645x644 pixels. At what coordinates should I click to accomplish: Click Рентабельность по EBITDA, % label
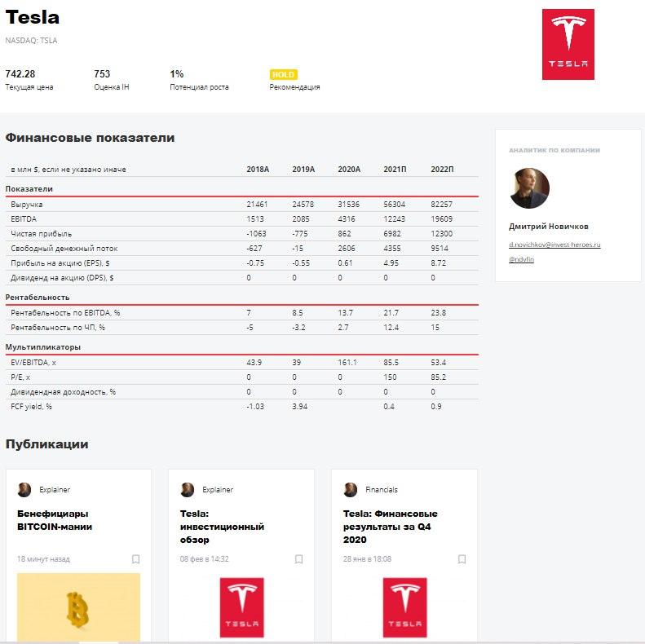(65, 313)
